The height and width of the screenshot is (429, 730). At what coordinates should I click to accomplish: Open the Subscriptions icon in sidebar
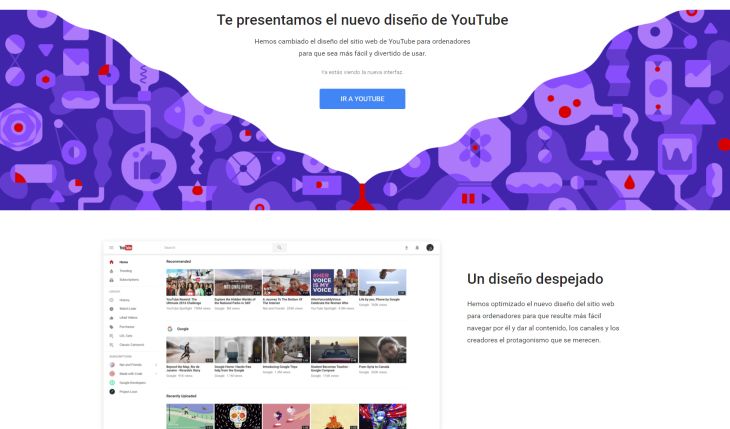pyautogui.click(x=111, y=280)
